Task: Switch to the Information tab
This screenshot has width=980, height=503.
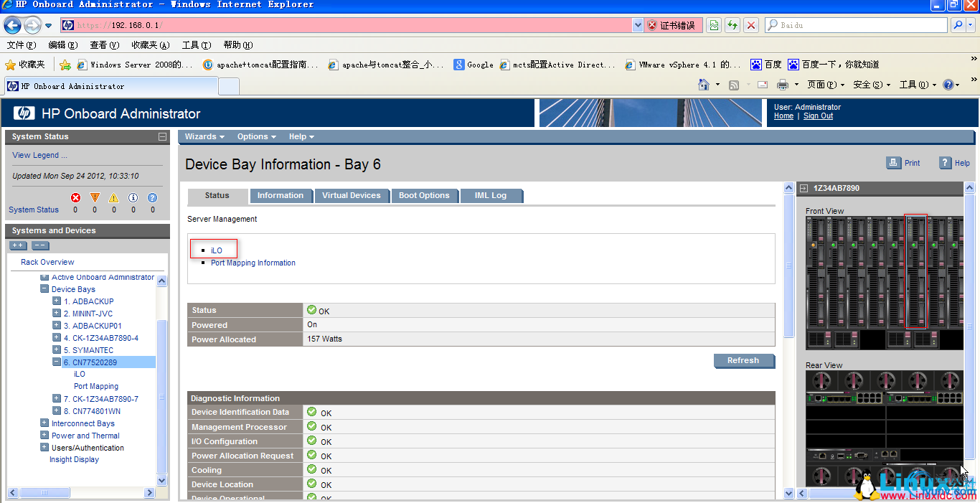Action: point(281,195)
